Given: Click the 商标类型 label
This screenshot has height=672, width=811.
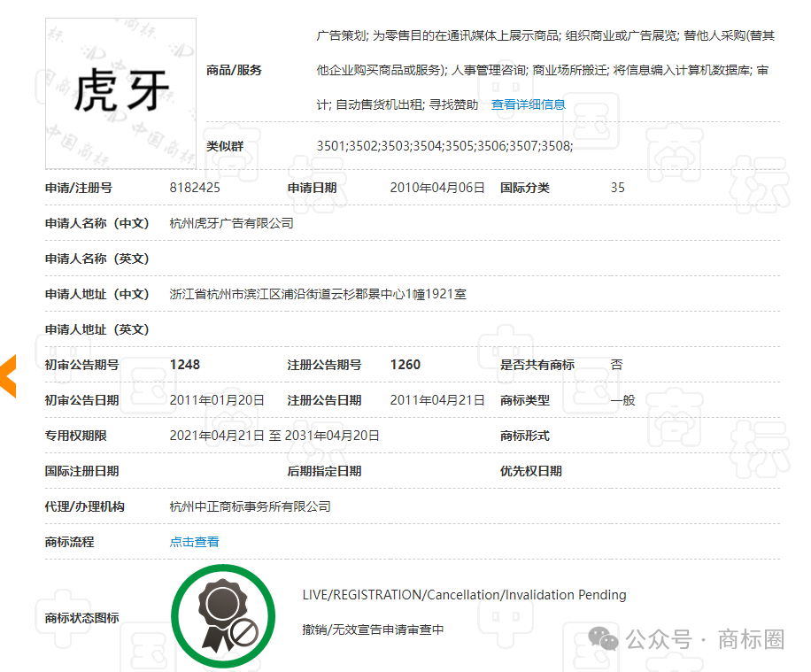Looking at the screenshot, I should click(x=524, y=400).
